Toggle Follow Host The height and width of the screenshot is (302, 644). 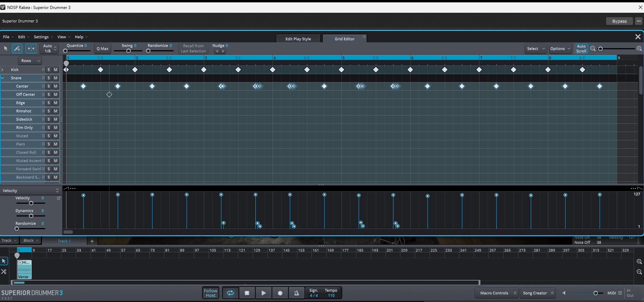(211, 293)
